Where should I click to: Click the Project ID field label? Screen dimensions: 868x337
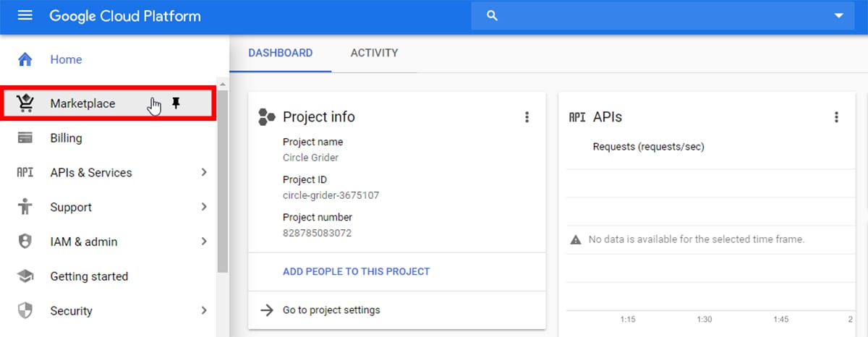(305, 179)
